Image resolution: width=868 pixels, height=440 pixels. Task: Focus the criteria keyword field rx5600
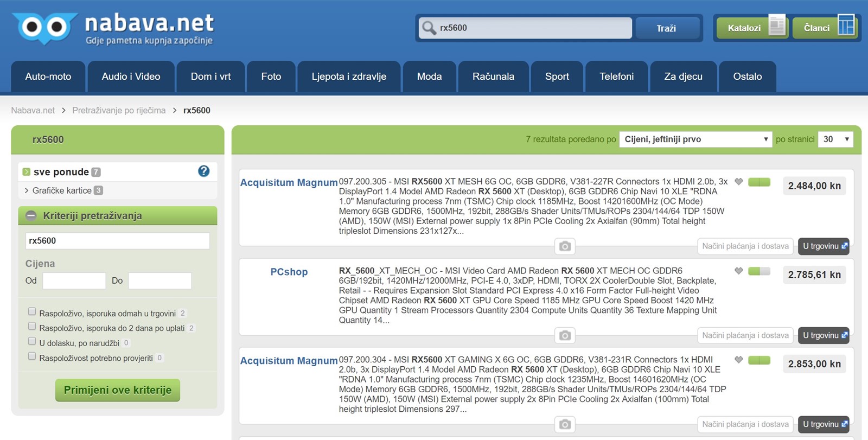[x=118, y=241]
